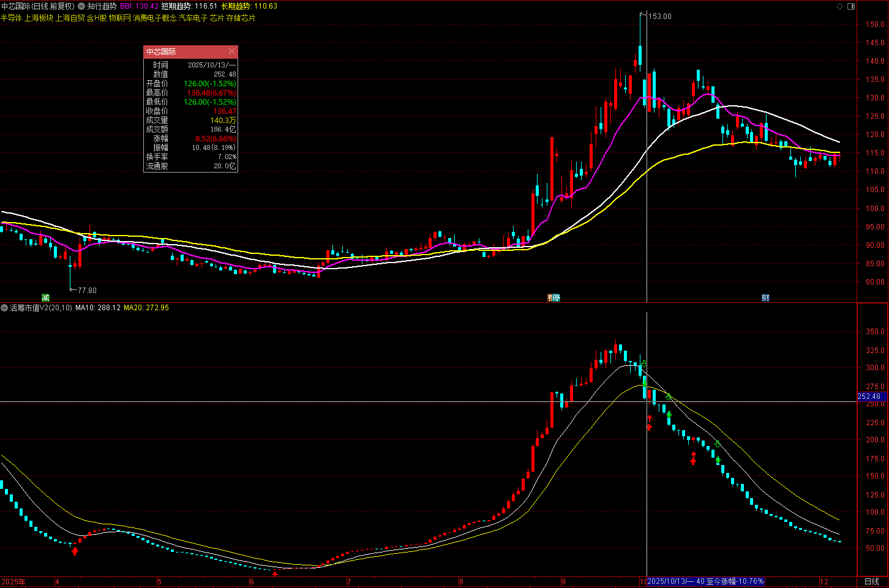The height and width of the screenshot is (588, 889).
Task: Expand the 活筹市值V2 indicator dropdown arrow
Action: coord(4,308)
